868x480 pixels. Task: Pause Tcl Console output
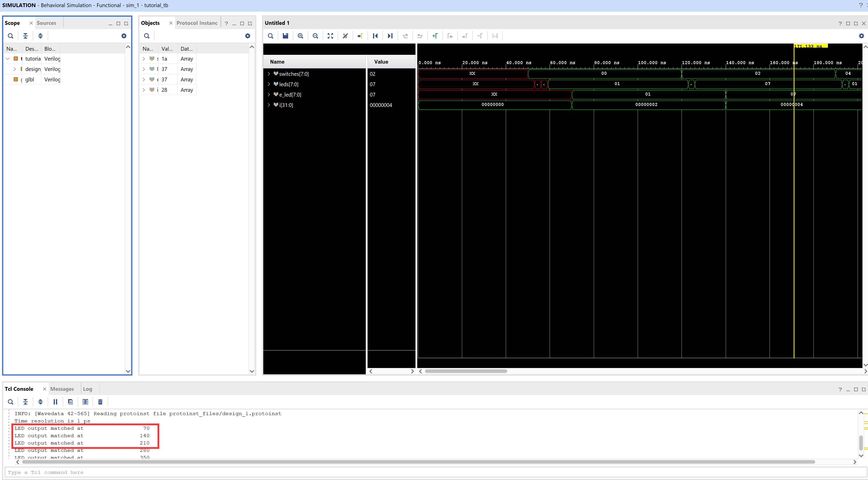point(55,402)
